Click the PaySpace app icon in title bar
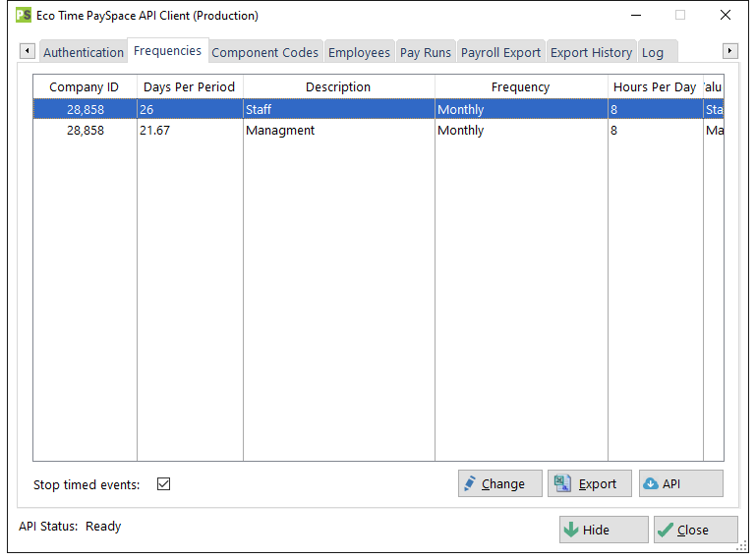 point(24,16)
